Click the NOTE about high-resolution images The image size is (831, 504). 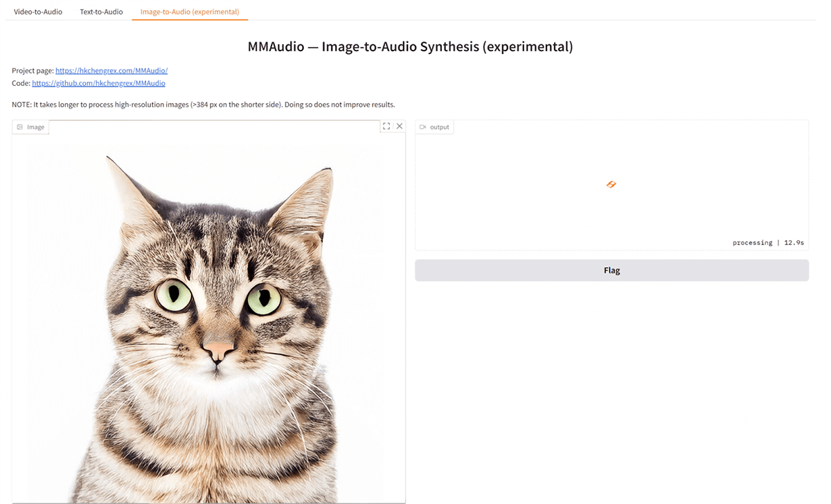click(x=204, y=105)
